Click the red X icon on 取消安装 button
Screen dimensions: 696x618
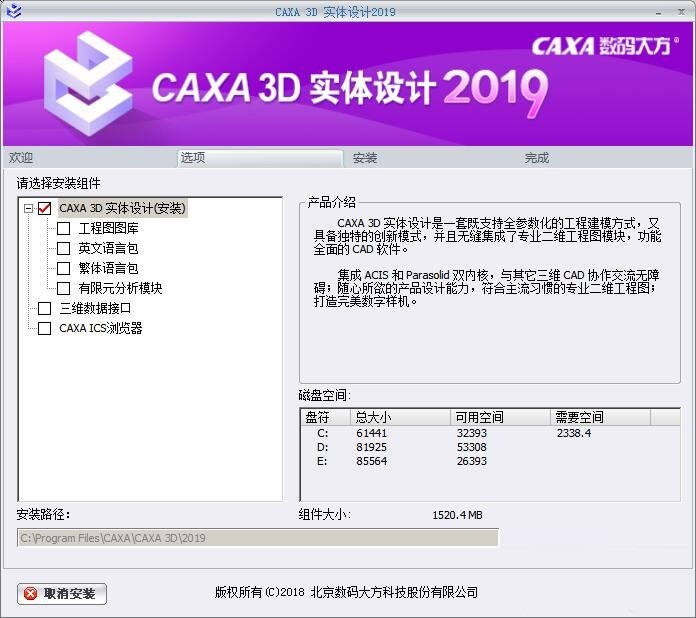[x=31, y=594]
